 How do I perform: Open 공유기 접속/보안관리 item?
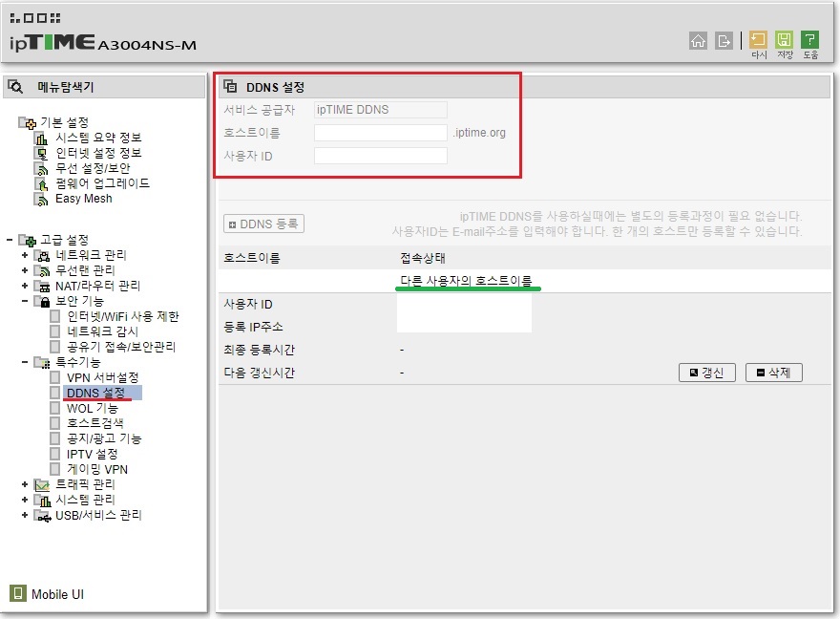121,347
